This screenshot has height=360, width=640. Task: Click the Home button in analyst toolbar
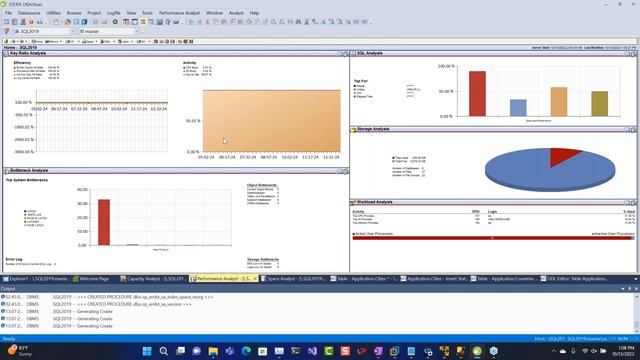37,41
